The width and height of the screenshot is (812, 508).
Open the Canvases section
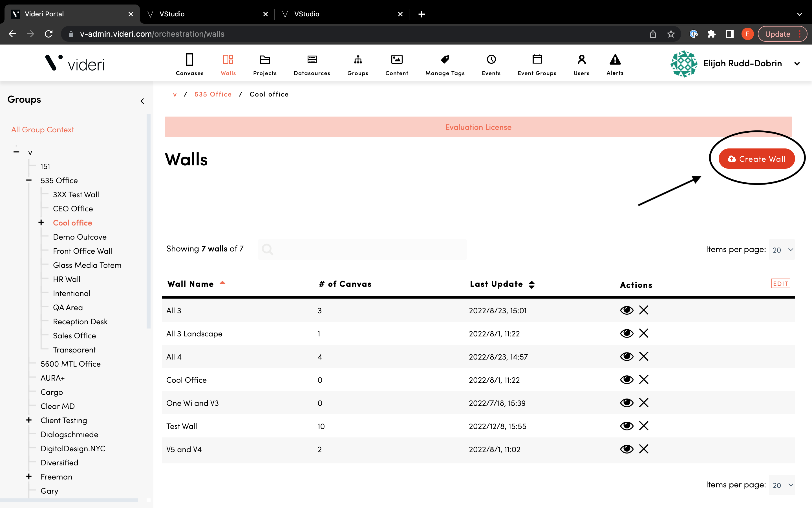click(x=189, y=65)
